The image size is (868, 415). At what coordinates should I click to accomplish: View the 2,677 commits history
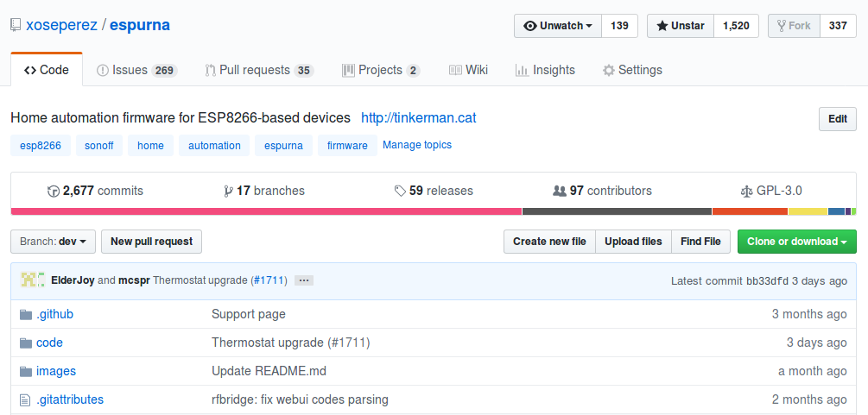[x=95, y=191]
